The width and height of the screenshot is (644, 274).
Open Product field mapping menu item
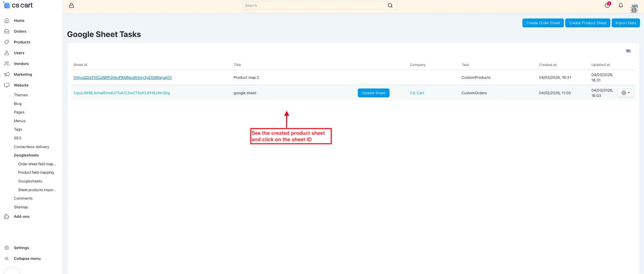pyautogui.click(x=36, y=172)
